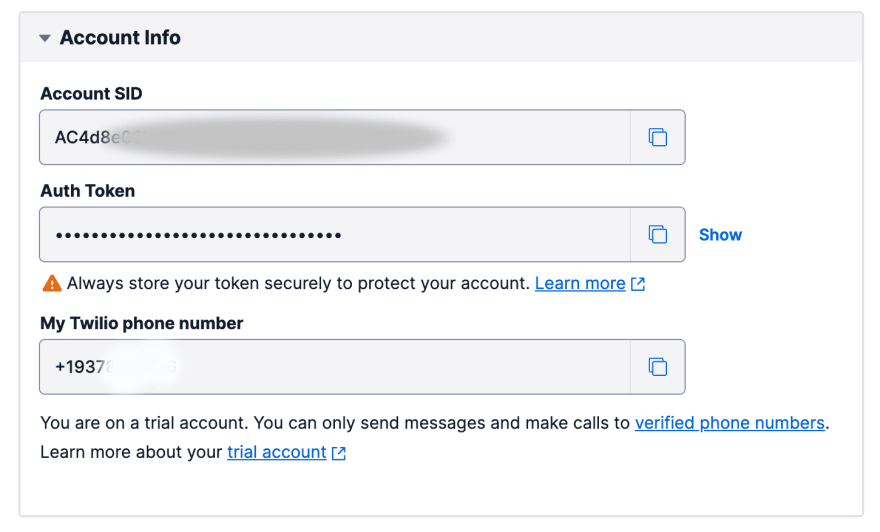
Task: Click inside the Account SID field
Action: pos(335,137)
